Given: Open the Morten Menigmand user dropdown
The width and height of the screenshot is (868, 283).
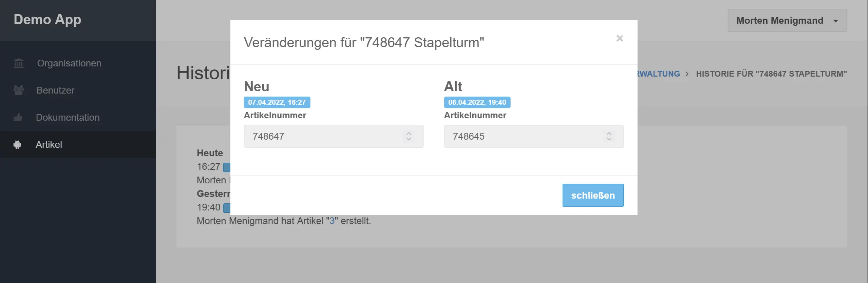Looking at the screenshot, I should 787,21.
